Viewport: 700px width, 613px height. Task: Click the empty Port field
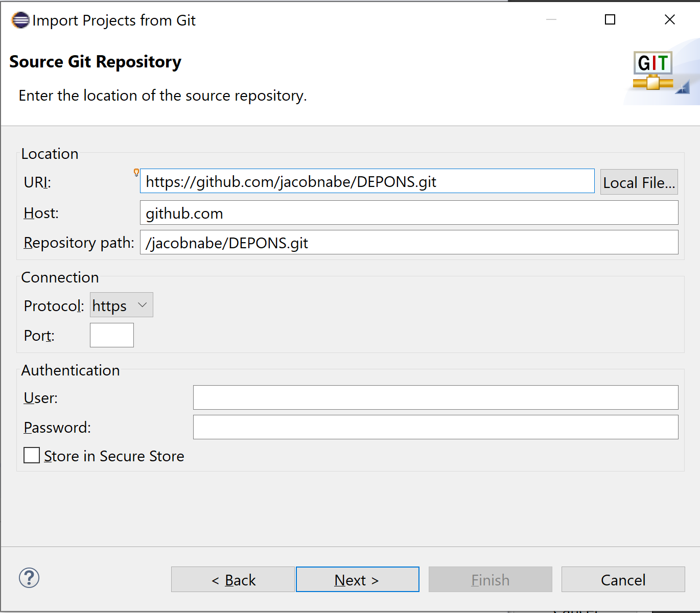[x=112, y=335]
